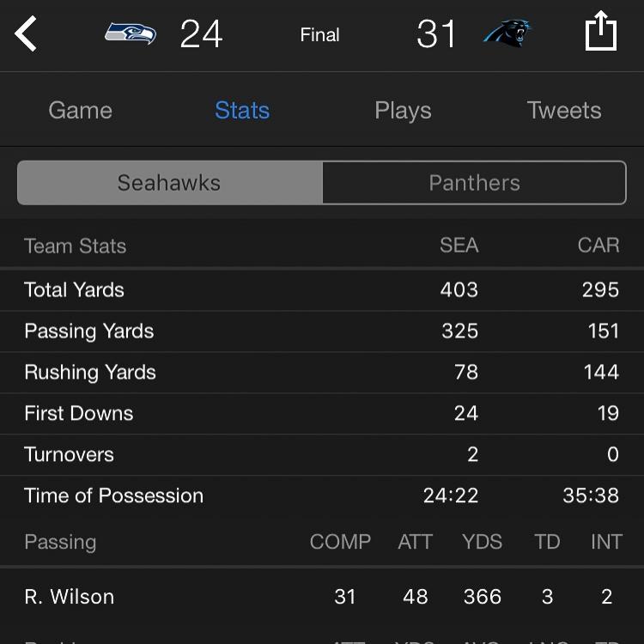Select the Passing Yards row
The height and width of the screenshot is (644, 644).
pos(322,331)
